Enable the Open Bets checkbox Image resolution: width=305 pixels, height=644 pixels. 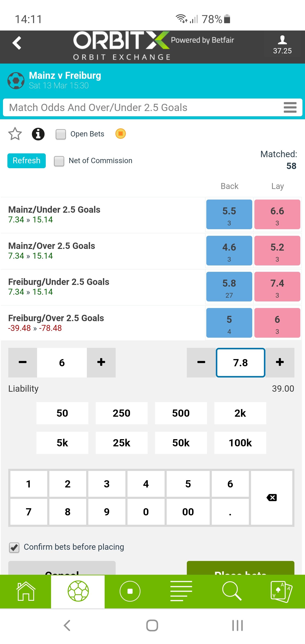61,134
